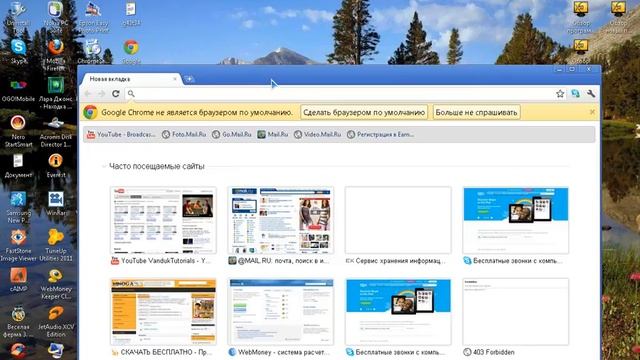Open TuneUp Utilities 2011 shortcut
The height and width of the screenshot is (360, 640).
[56, 245]
